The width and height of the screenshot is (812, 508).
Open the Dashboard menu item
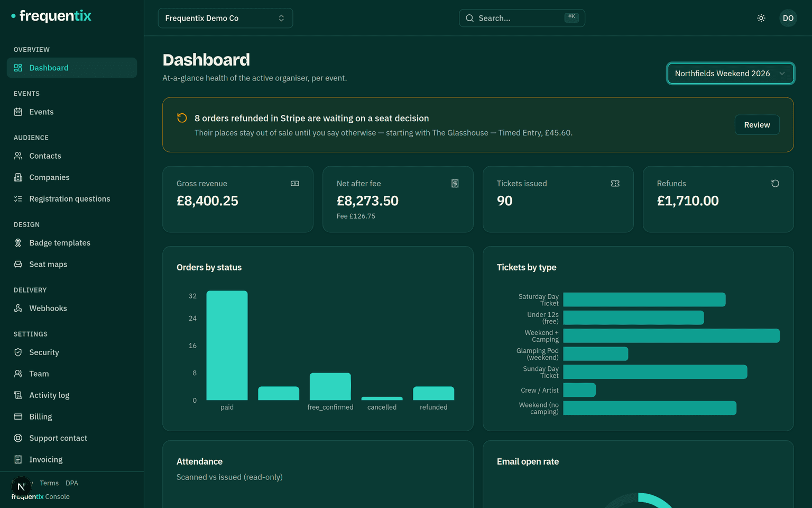pyautogui.click(x=72, y=68)
